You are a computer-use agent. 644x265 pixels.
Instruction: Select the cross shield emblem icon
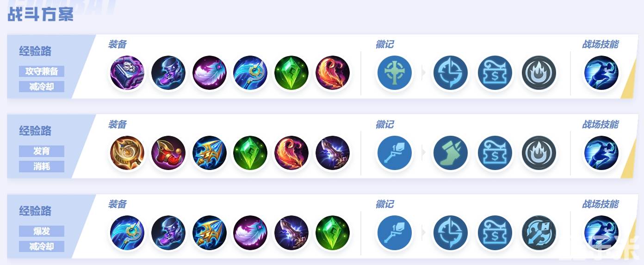click(395, 73)
